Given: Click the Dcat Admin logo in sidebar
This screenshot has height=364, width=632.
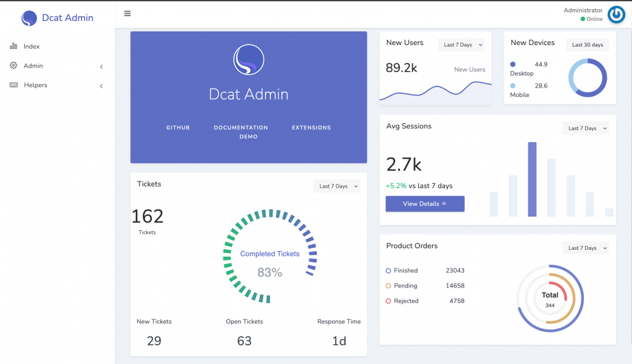Looking at the screenshot, I should click(29, 18).
